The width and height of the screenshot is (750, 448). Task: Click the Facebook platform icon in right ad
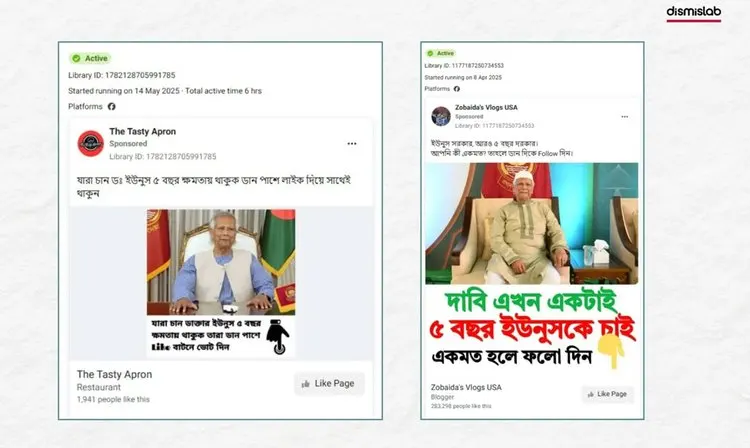tap(457, 89)
